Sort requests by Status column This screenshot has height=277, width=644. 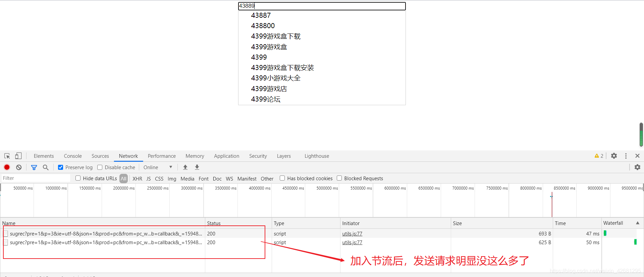click(x=238, y=223)
